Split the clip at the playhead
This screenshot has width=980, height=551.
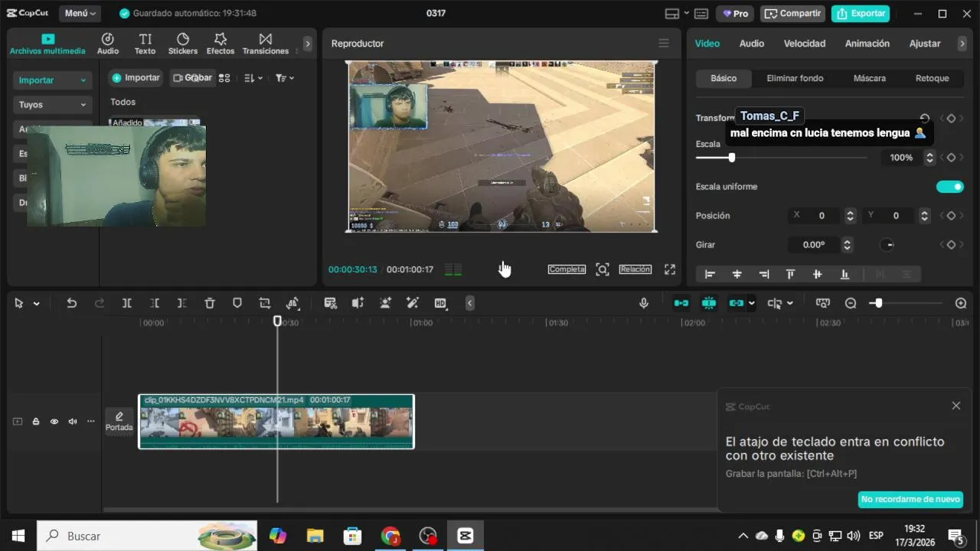127,303
